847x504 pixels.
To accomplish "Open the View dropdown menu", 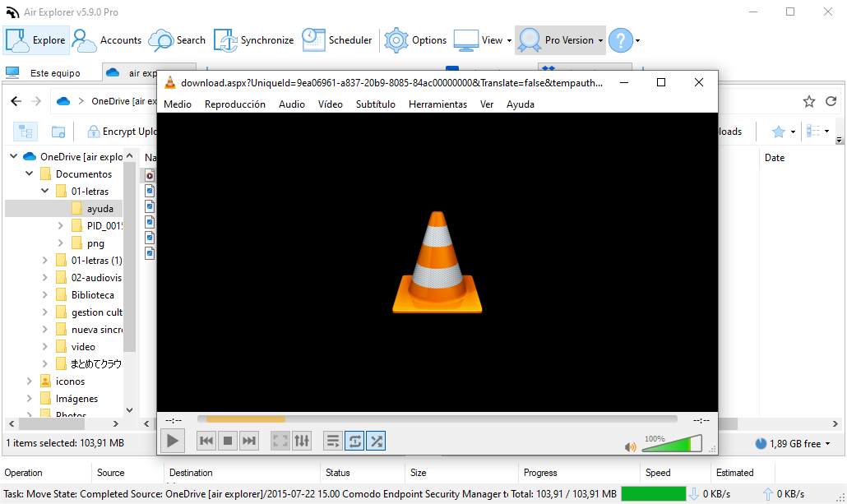I will pyautogui.click(x=493, y=39).
